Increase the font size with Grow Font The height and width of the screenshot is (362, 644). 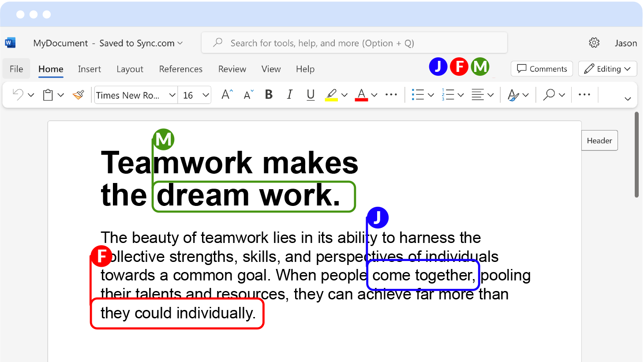(x=225, y=94)
